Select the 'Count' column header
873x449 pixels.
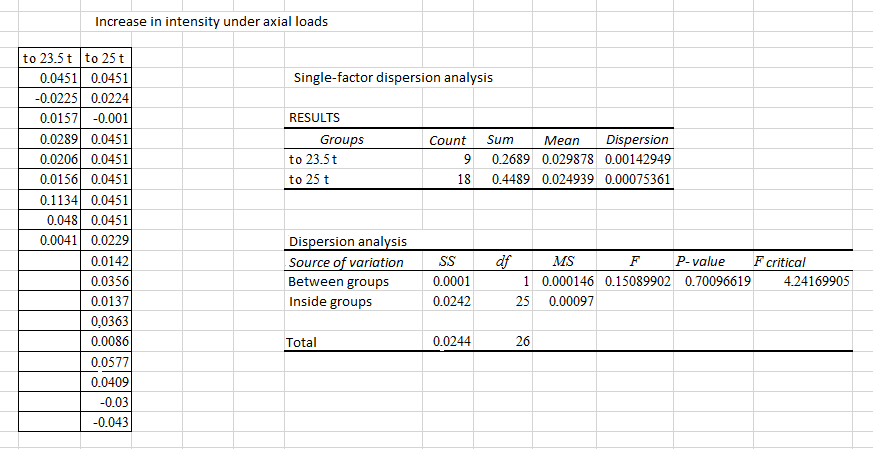pos(448,140)
